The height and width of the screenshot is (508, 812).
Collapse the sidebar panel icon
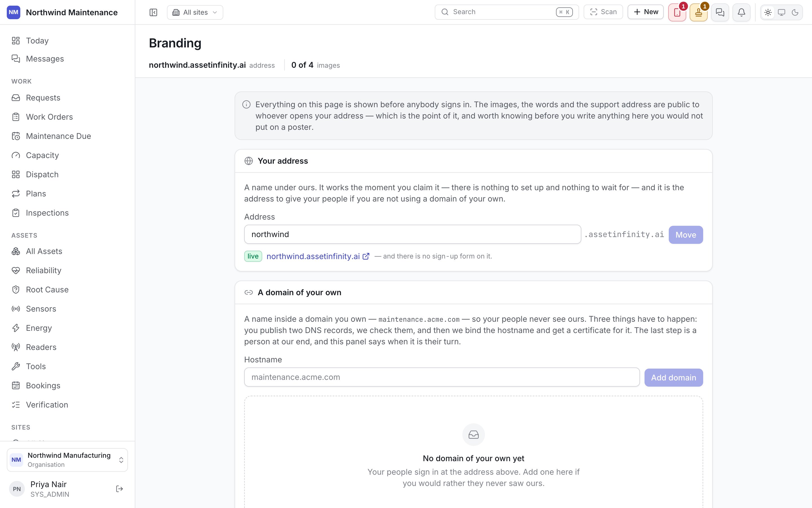click(153, 12)
